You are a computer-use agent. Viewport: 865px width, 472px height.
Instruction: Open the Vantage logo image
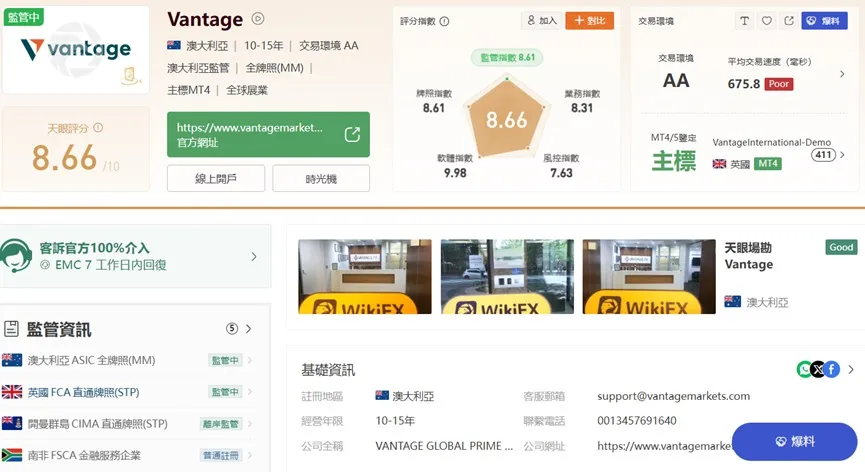click(x=76, y=50)
